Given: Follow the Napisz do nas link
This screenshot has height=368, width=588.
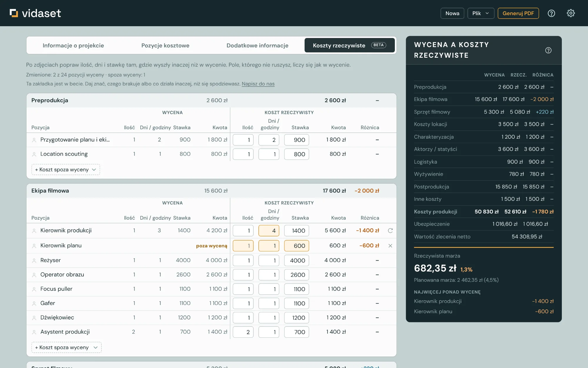Looking at the screenshot, I should click(x=258, y=84).
